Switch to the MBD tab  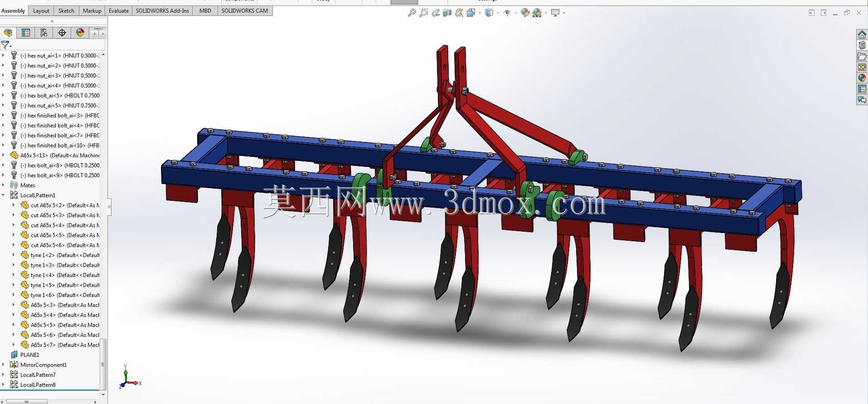(x=205, y=10)
